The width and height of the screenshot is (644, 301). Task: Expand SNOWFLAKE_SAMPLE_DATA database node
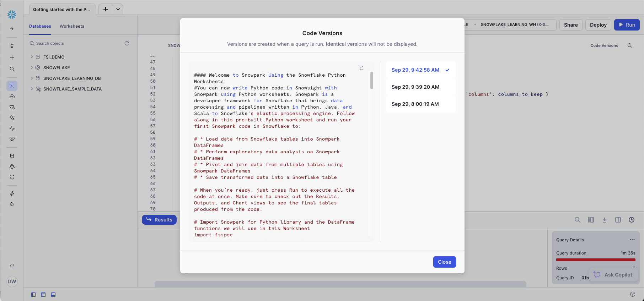(x=32, y=89)
